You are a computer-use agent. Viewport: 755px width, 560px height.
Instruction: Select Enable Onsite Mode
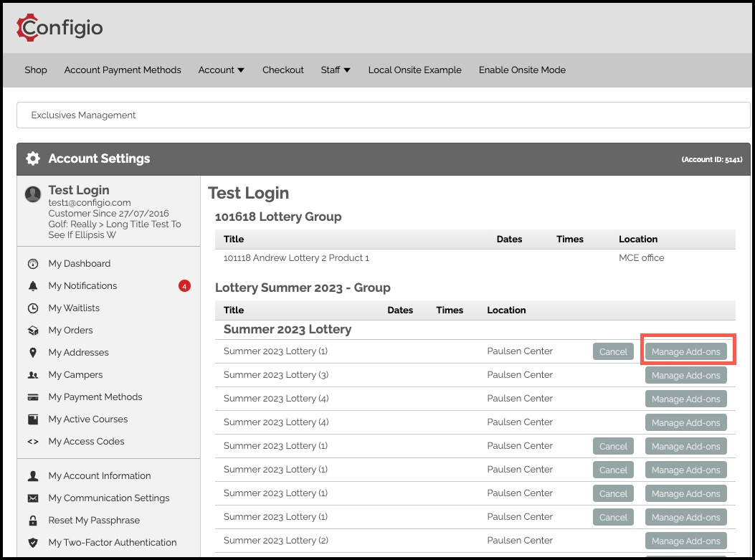pyautogui.click(x=522, y=70)
